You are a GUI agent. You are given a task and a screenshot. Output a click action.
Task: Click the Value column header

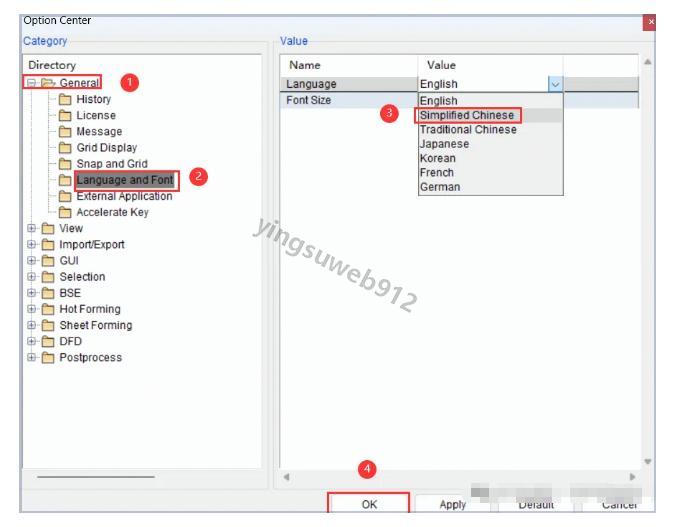441,65
